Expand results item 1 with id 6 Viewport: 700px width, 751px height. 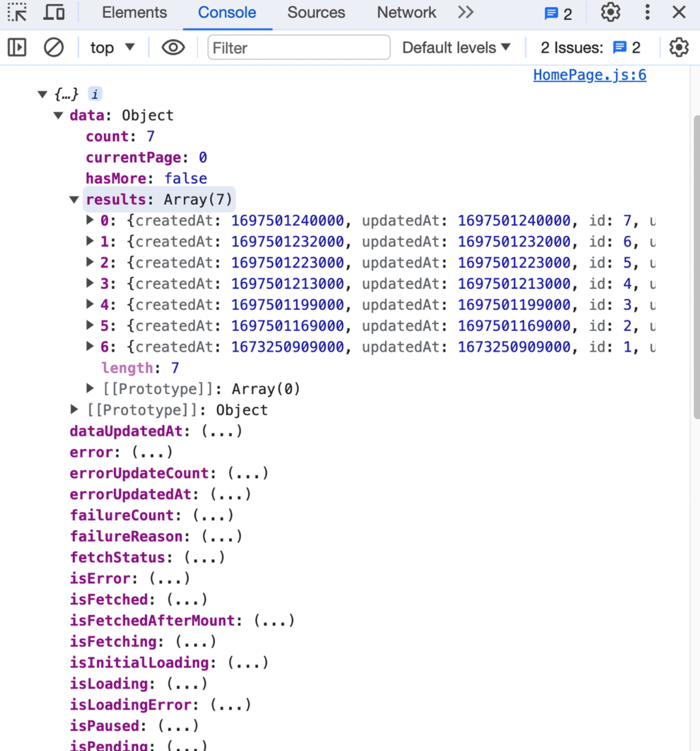tap(90, 241)
